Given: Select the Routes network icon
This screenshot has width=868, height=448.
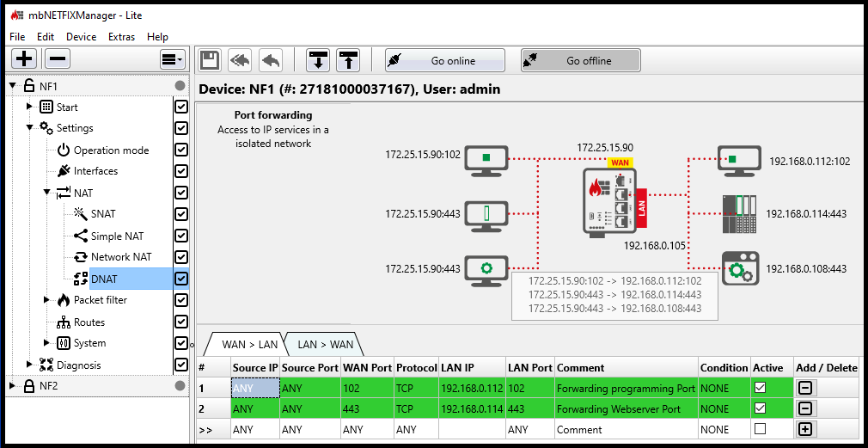Looking at the screenshot, I should [x=64, y=322].
